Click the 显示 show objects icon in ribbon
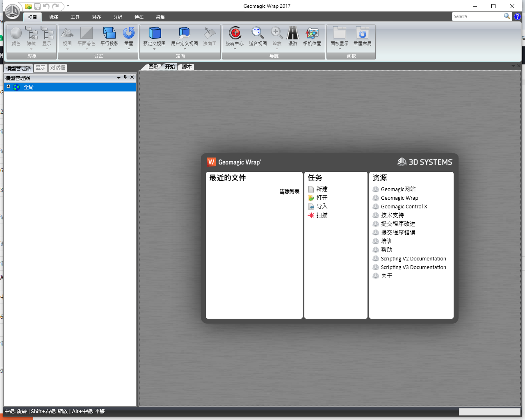525x420 pixels. tap(47, 33)
